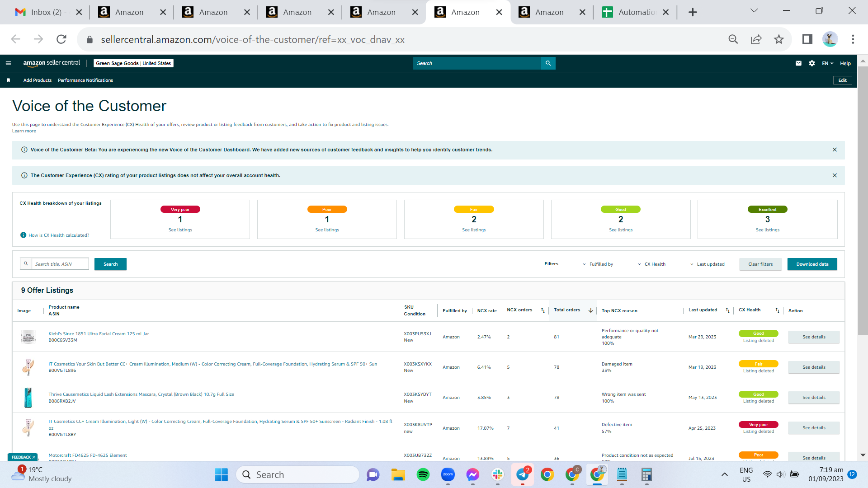This screenshot has width=868, height=488.
Task: See listings under the Excellent card
Action: (x=768, y=230)
